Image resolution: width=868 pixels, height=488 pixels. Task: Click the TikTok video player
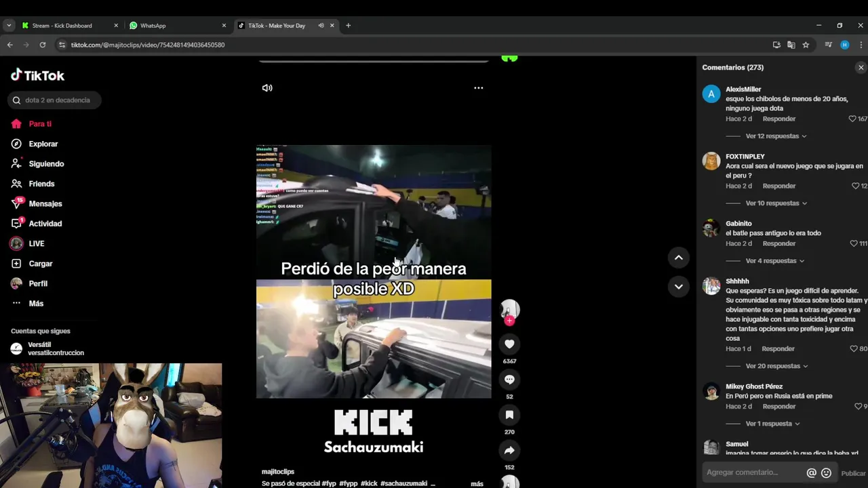pos(374,271)
